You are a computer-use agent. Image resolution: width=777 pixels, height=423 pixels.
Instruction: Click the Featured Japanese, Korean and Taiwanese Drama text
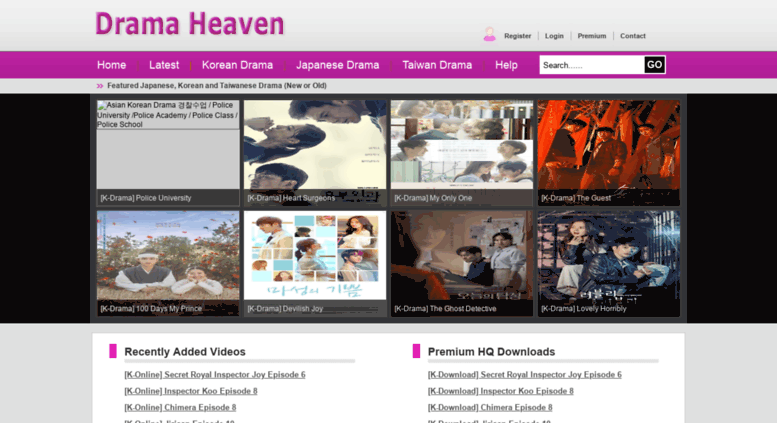217,86
